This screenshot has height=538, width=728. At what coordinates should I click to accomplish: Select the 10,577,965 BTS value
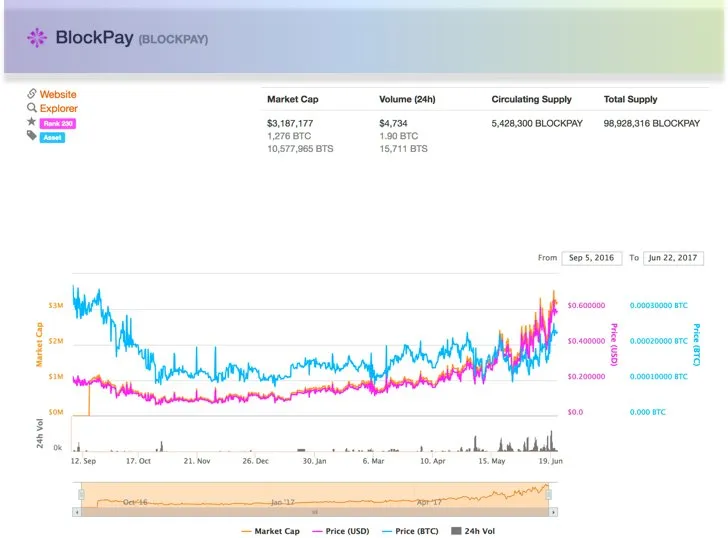300,149
